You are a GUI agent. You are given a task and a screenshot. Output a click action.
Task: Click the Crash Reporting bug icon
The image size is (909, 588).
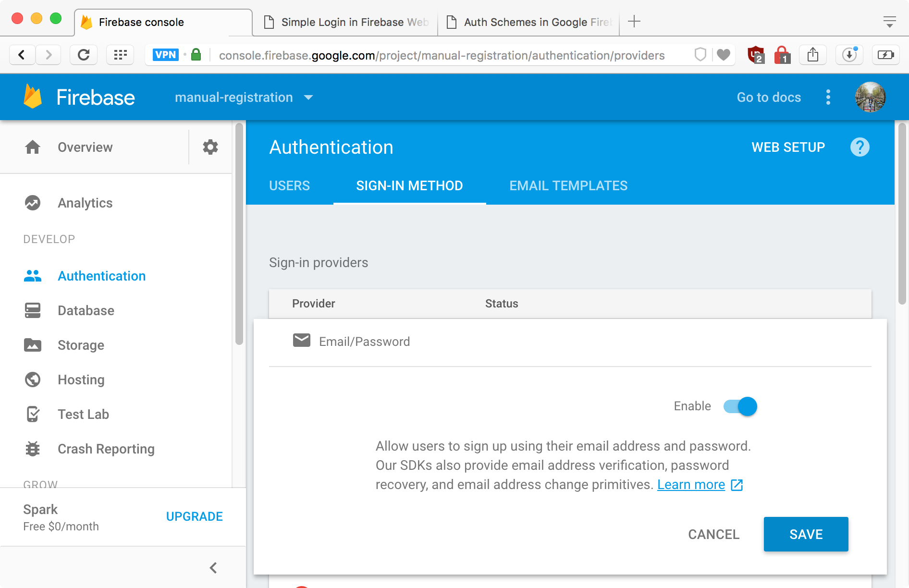click(x=33, y=449)
